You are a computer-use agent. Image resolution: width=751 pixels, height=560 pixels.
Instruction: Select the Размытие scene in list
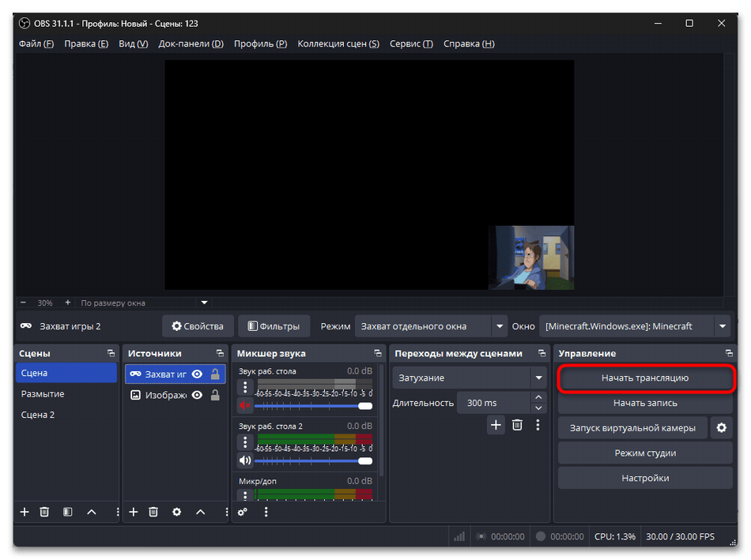point(43,393)
